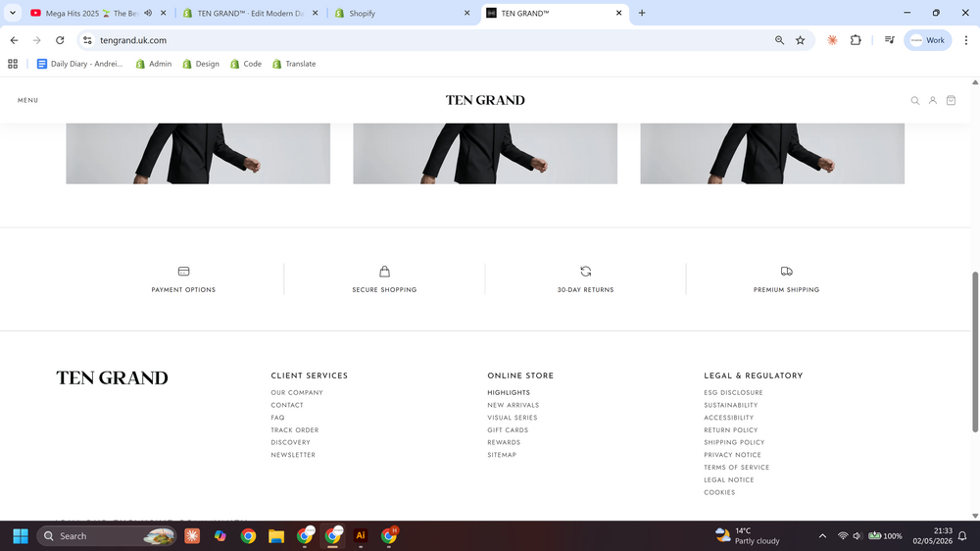
Task: Open the Track Order link
Action: (x=294, y=430)
